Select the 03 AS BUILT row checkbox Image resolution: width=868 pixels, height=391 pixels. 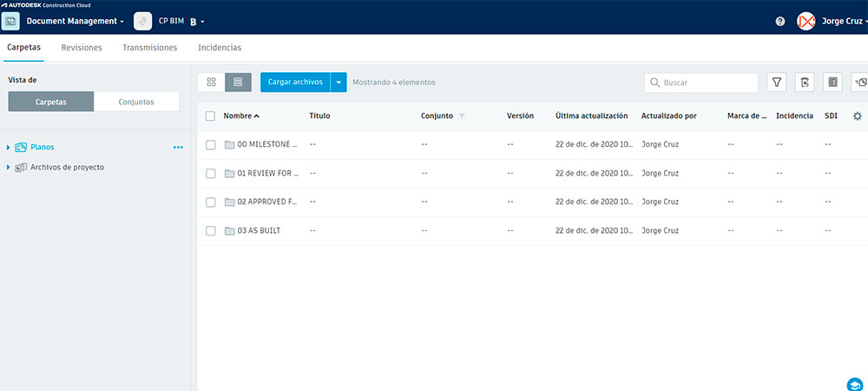[x=210, y=231]
